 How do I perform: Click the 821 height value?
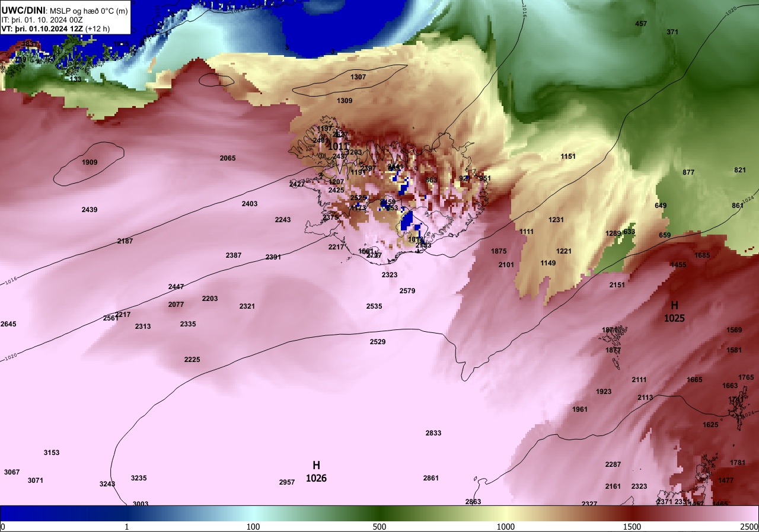tap(740, 170)
